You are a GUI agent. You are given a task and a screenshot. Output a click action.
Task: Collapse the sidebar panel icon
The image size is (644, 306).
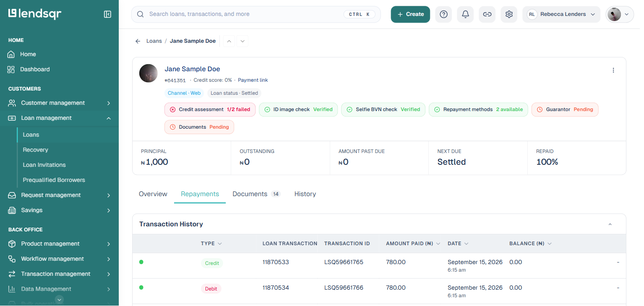point(107,14)
